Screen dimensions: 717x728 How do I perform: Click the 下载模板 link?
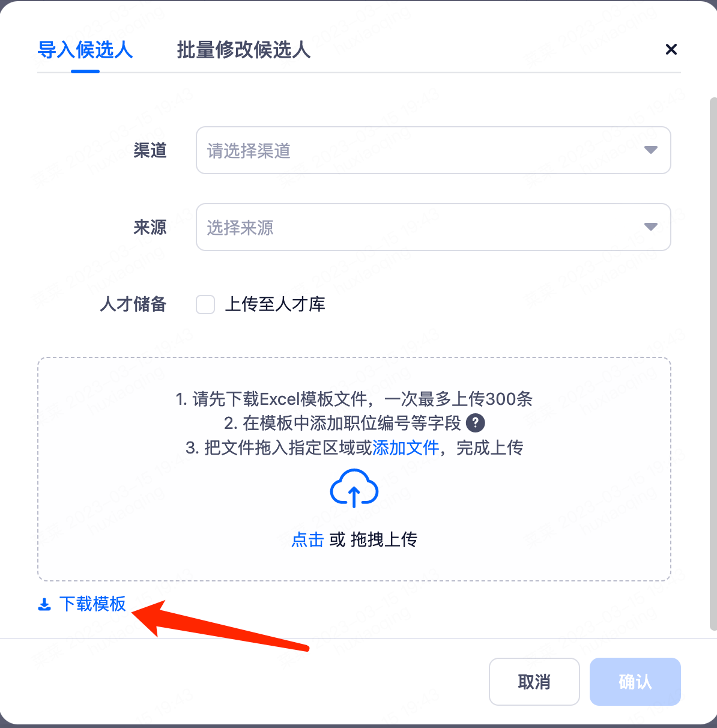[x=92, y=604]
